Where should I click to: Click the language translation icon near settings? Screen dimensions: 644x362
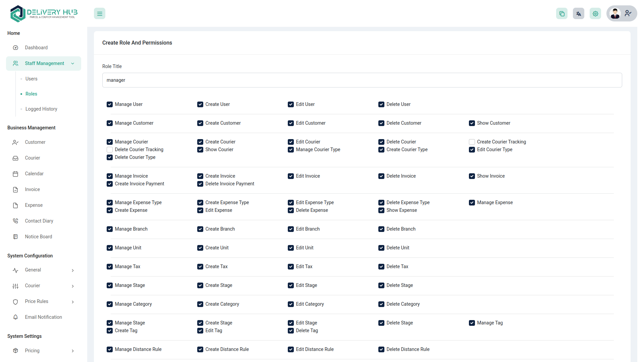pos(579,13)
